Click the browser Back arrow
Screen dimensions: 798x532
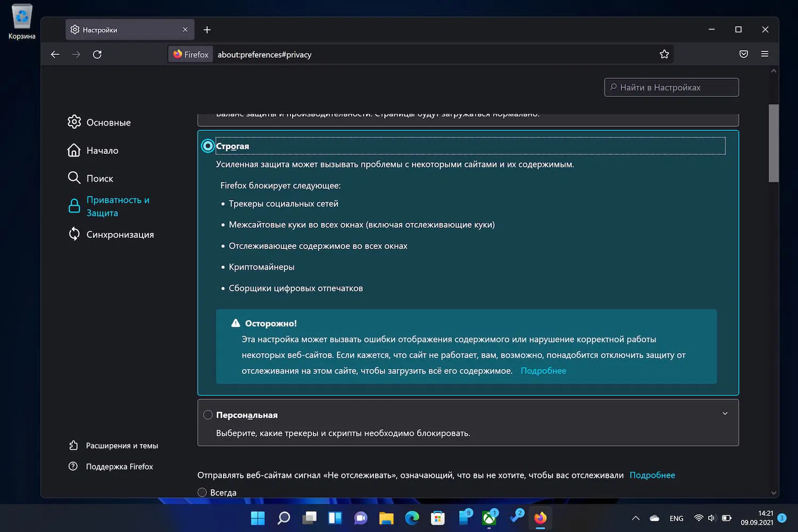pyautogui.click(x=55, y=54)
